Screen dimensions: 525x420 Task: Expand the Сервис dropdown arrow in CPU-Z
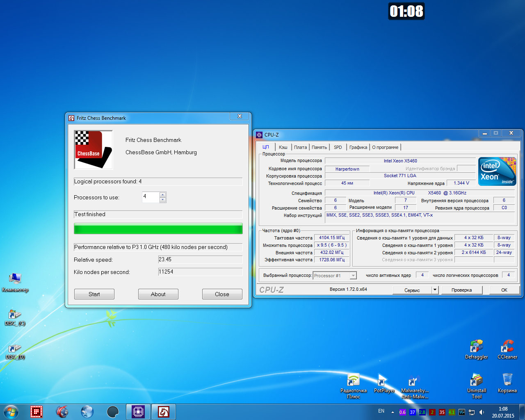[x=435, y=290]
